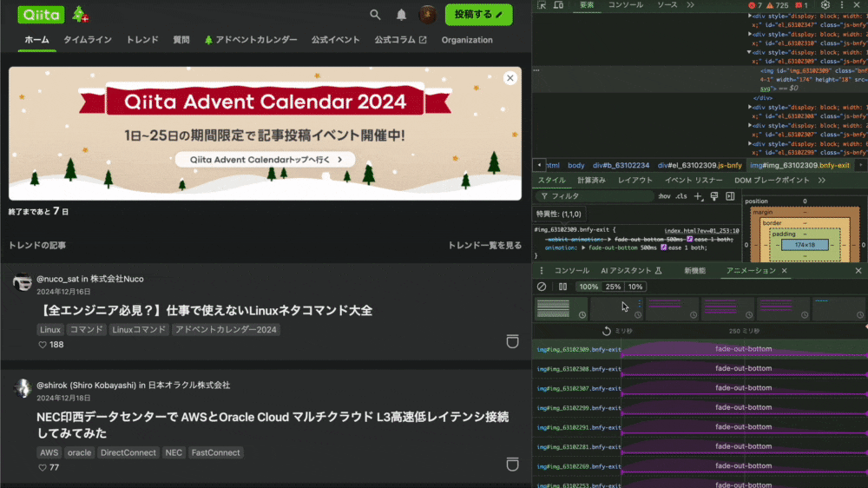Image resolution: width=868 pixels, height=488 pixels.
Task: Select the img_63102308.bnfy-exit animation row
Action: [700, 368]
